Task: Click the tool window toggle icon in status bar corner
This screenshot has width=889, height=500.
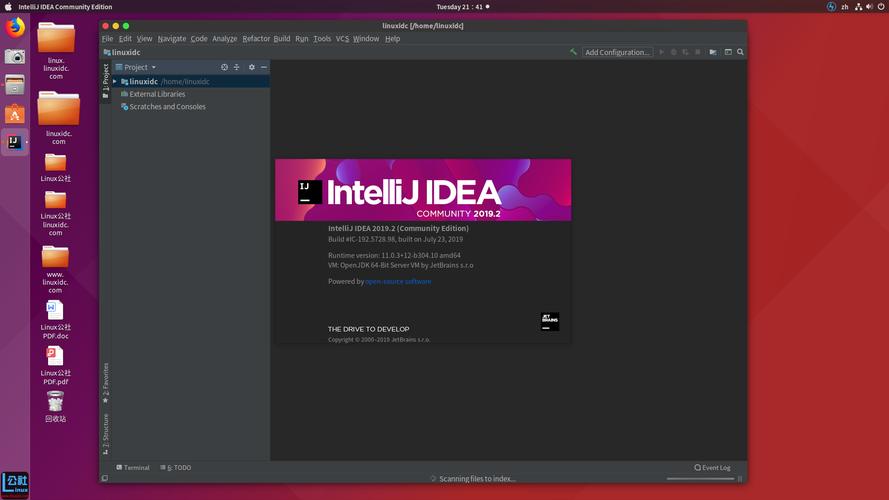Action: pyautogui.click(x=105, y=478)
